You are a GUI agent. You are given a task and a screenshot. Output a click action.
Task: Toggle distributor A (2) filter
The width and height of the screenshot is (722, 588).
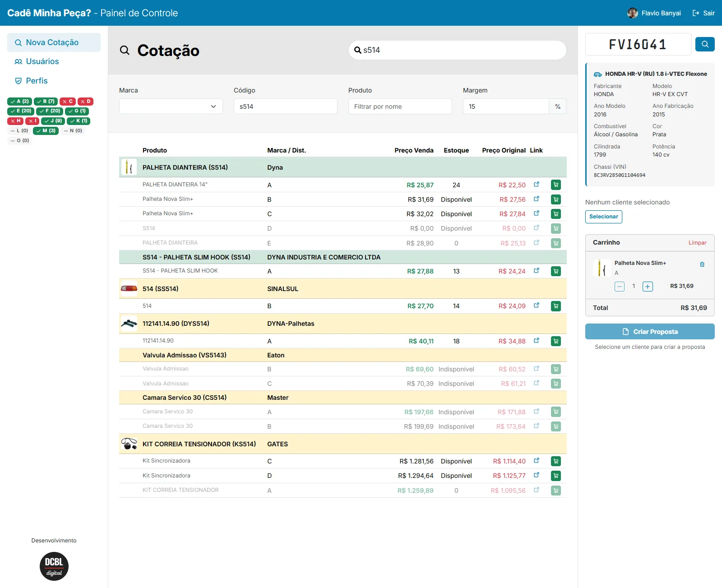point(19,102)
